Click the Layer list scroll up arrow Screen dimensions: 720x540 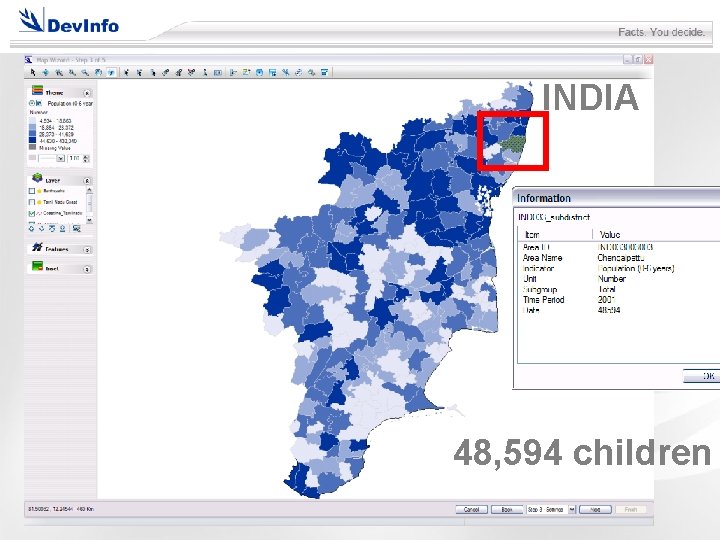[89, 190]
